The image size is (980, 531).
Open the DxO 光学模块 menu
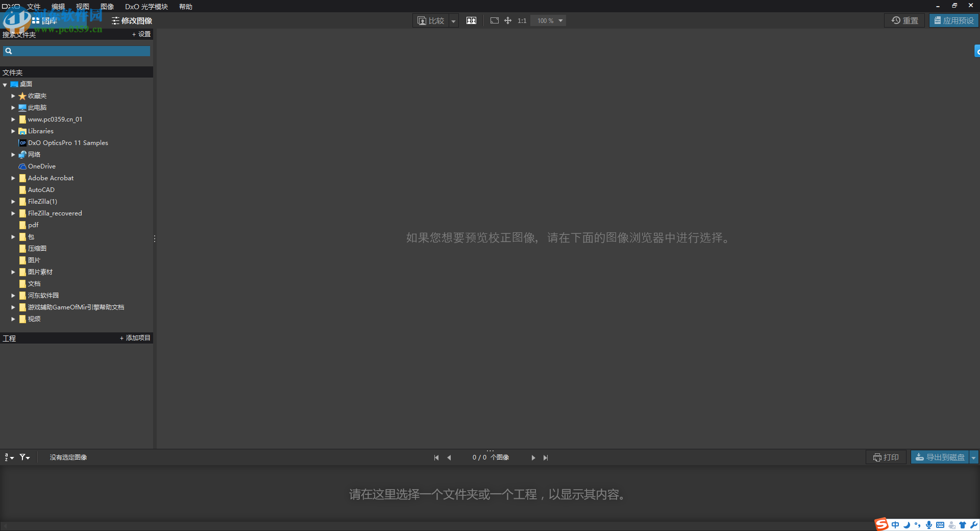pos(146,7)
